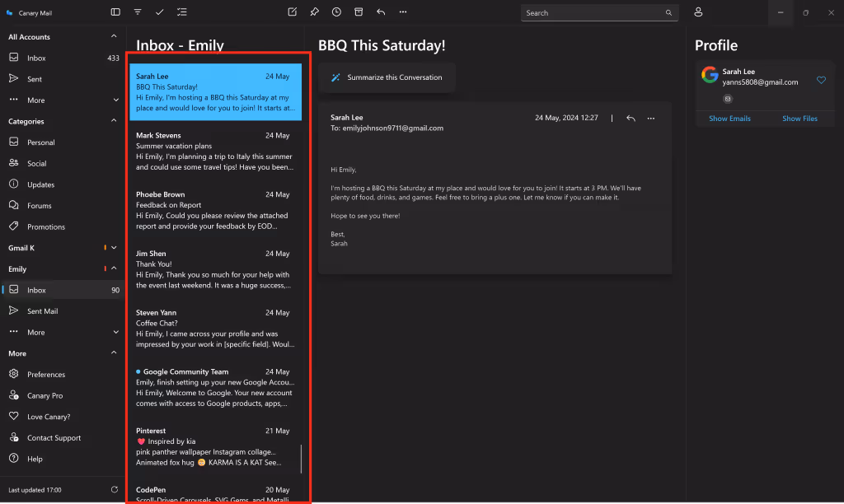Click the reply arrow in top toolbar

click(381, 12)
